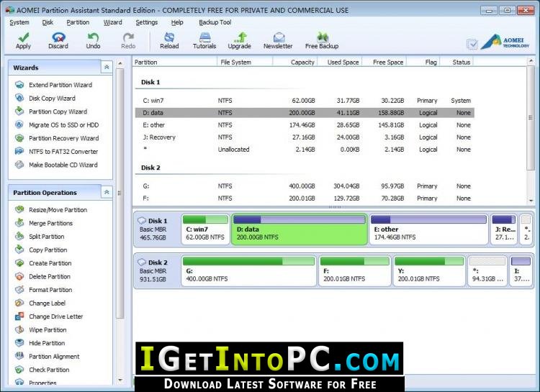Toggle the checkbox beside AOMEI logo
Viewport: 540px width, 392px height.
(x=472, y=44)
